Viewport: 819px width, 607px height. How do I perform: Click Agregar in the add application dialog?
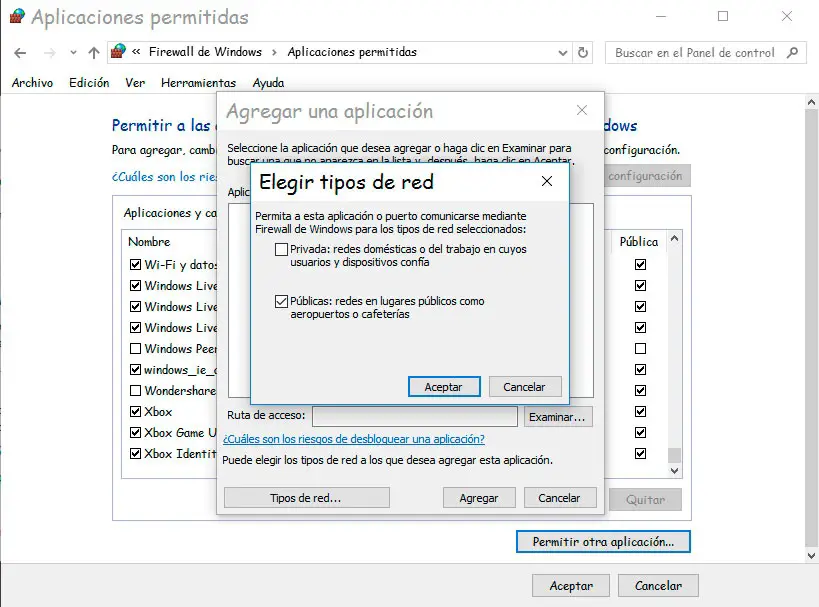pyautogui.click(x=479, y=498)
